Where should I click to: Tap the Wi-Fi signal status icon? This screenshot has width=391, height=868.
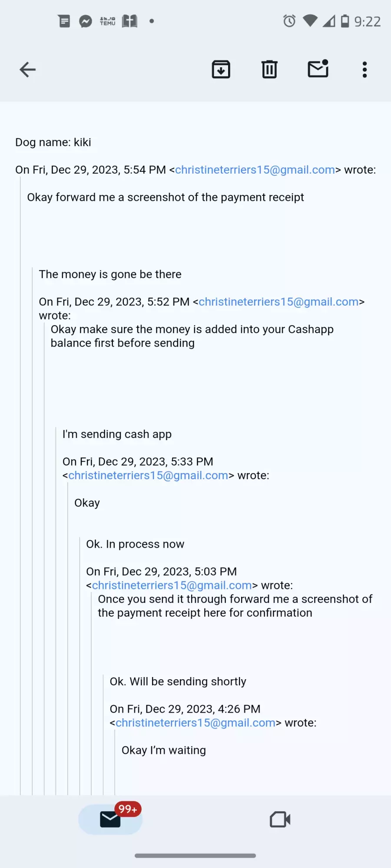310,20
